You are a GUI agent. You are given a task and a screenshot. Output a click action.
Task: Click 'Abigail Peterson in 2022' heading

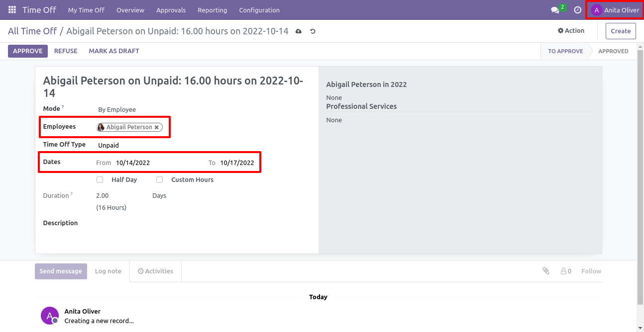click(367, 84)
